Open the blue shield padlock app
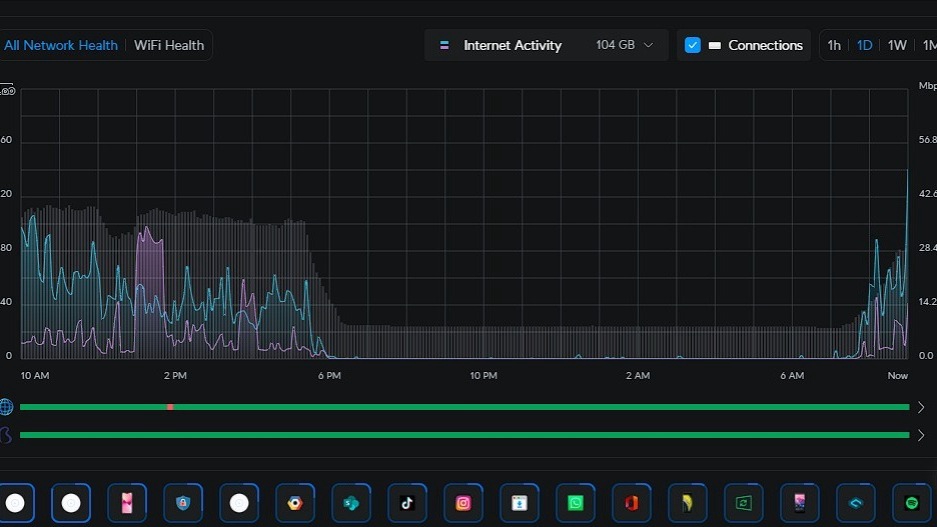The width and height of the screenshot is (937, 527). [x=183, y=503]
